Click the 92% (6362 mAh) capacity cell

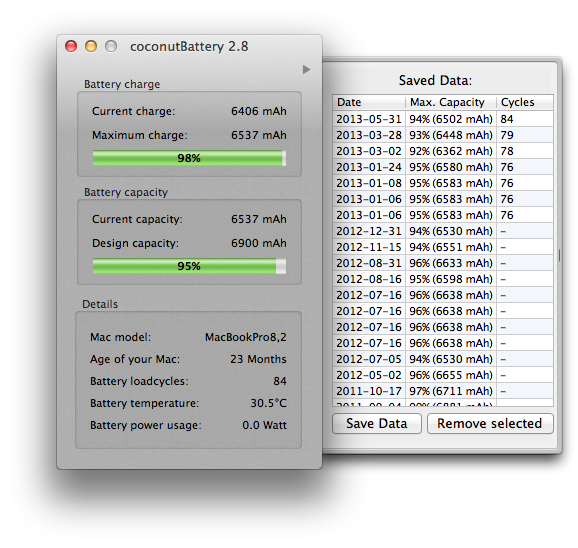coord(451,151)
